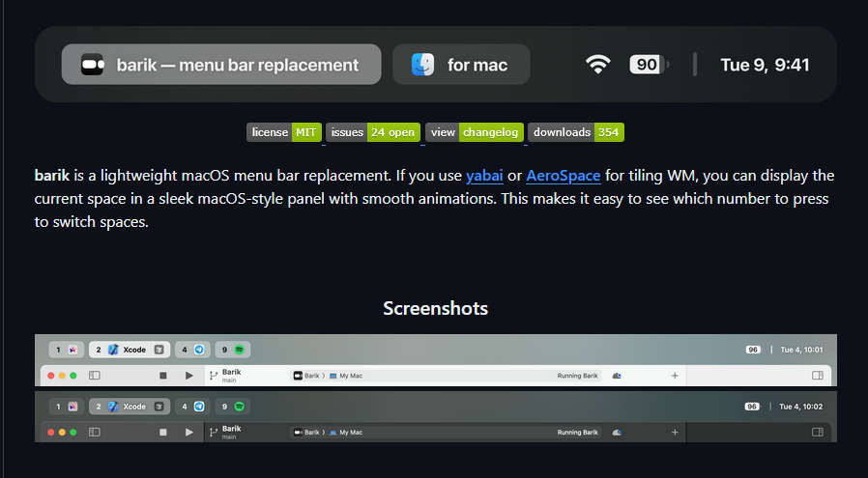Click the Telegram icon in dark screenshot's space 4
This screenshot has height=478, width=868.
pyautogui.click(x=199, y=407)
